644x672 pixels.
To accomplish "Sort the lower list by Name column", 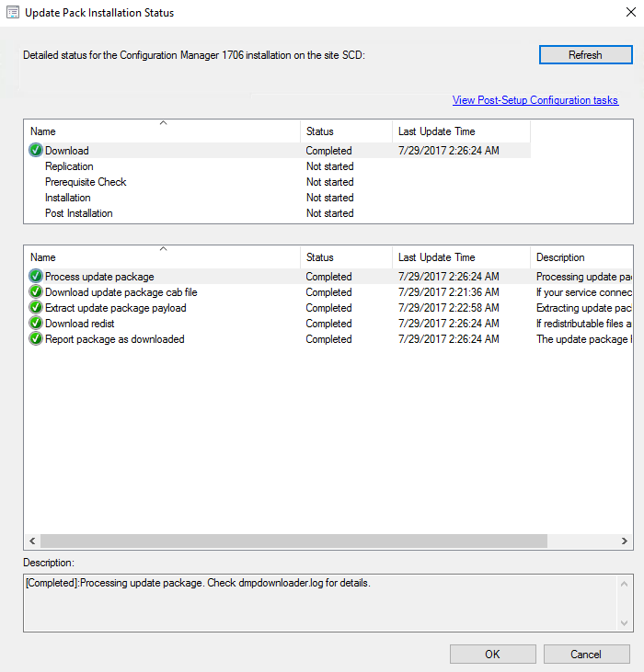I will coord(162,257).
